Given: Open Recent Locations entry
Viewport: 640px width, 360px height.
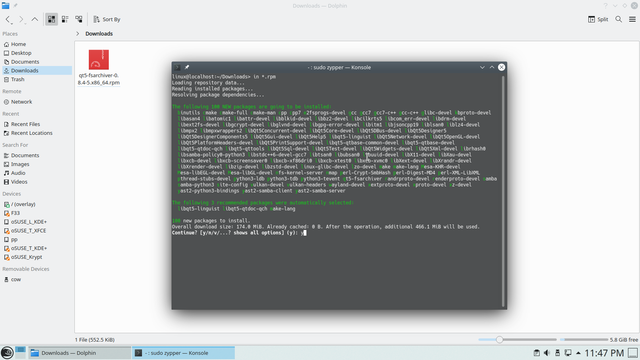Looking at the screenshot, I should [31, 133].
